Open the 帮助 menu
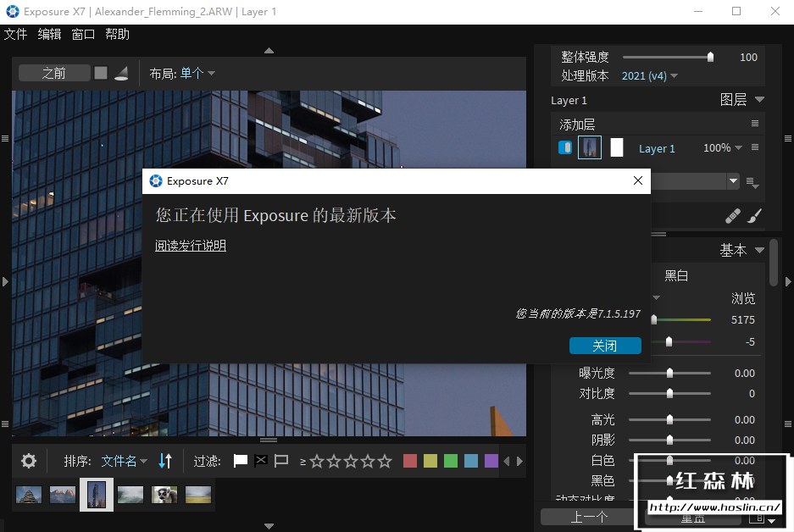The image size is (794, 532). (x=117, y=35)
